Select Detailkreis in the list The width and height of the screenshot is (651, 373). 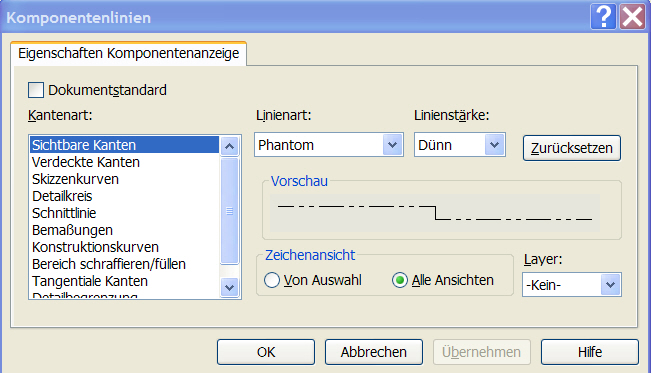(124, 196)
